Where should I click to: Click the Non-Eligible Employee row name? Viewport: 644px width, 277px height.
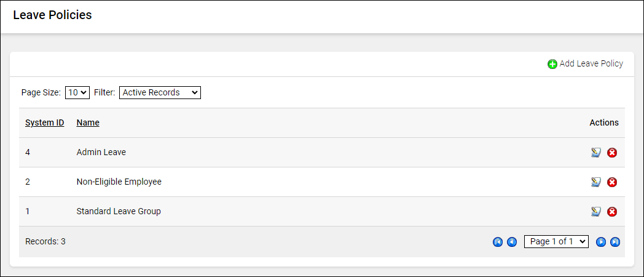(119, 182)
